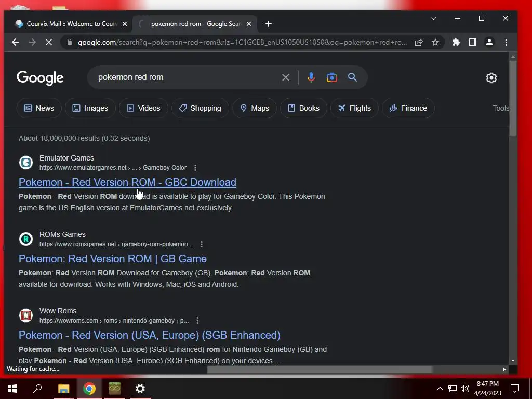Bookmark this tab with star icon

click(x=435, y=42)
